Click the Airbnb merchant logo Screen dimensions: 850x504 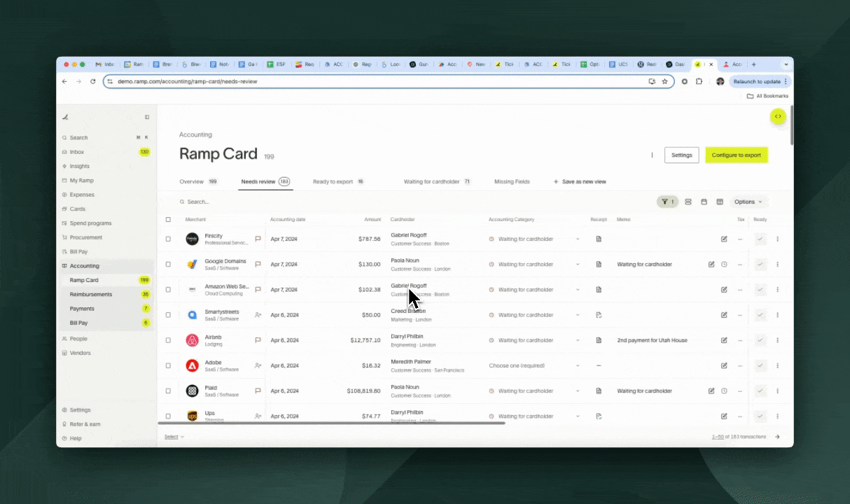tap(192, 340)
